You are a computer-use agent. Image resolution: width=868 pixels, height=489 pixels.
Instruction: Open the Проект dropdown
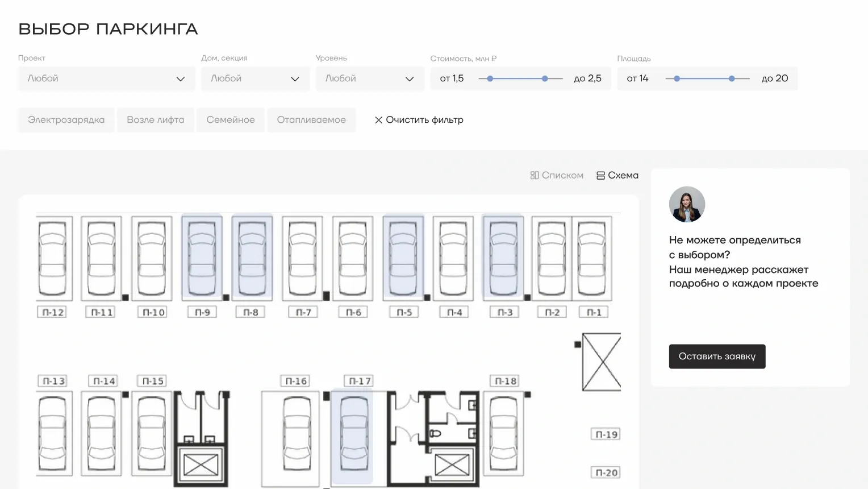tap(107, 78)
